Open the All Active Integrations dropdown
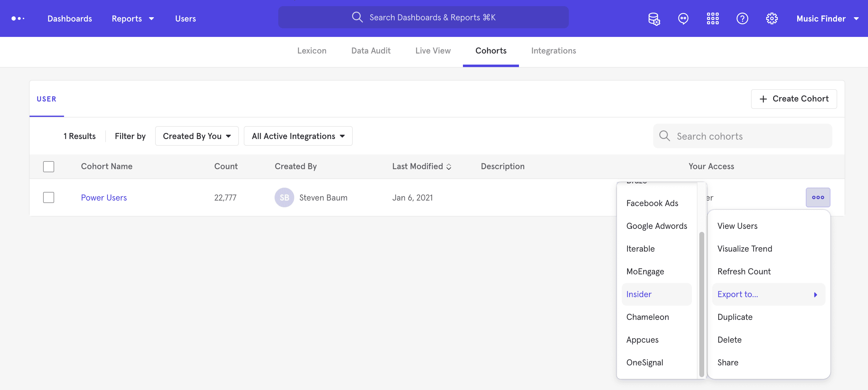Screen dimensions: 868x390 (298, 136)
